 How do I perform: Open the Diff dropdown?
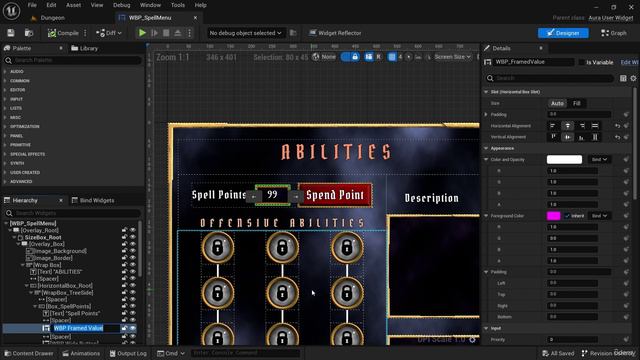coord(109,33)
